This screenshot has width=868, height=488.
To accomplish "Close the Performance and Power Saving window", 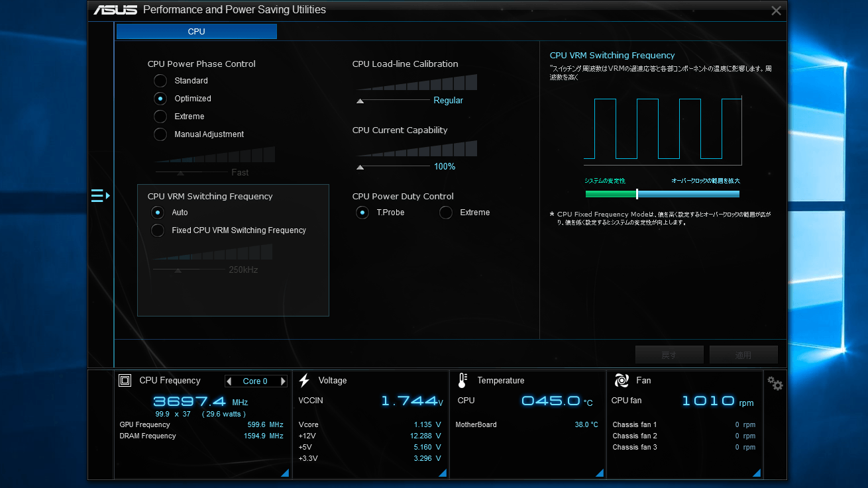I will [x=777, y=11].
